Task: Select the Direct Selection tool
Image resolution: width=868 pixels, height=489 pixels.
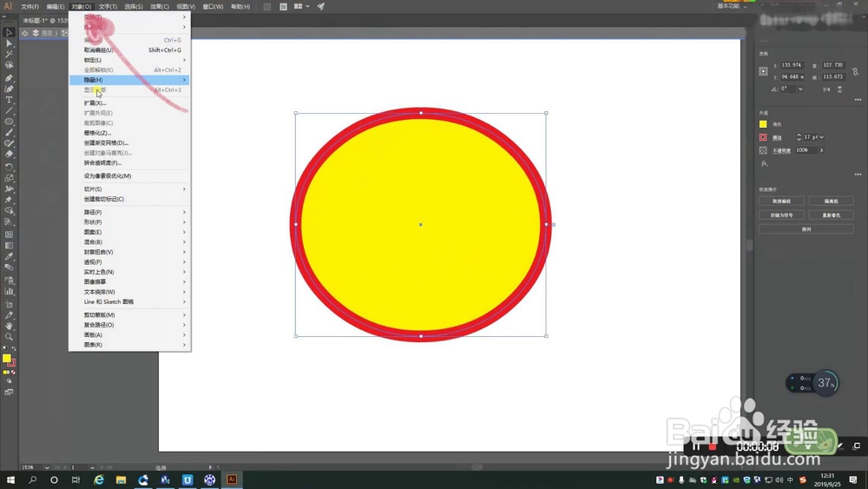Action: point(9,43)
